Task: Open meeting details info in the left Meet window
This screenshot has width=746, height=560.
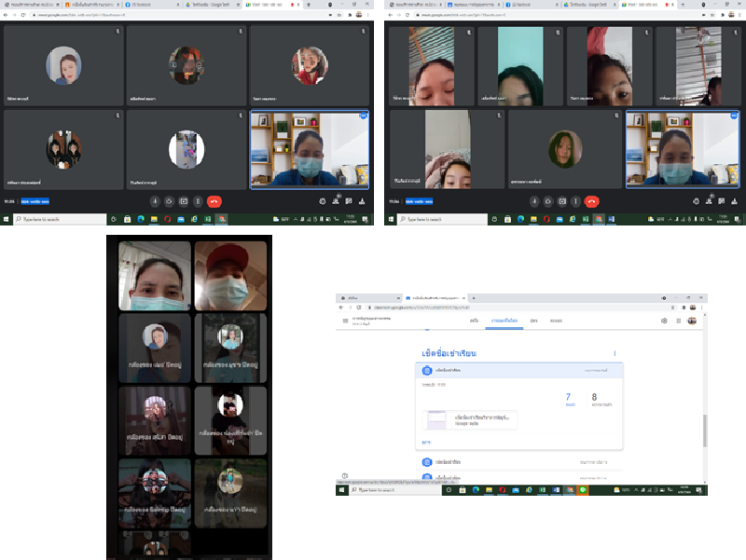Action: 322,201
